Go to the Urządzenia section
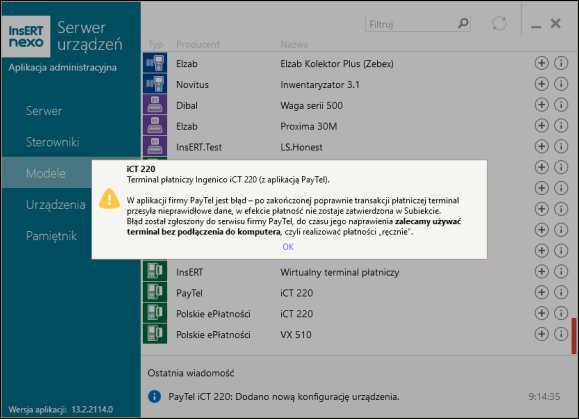 56,204
